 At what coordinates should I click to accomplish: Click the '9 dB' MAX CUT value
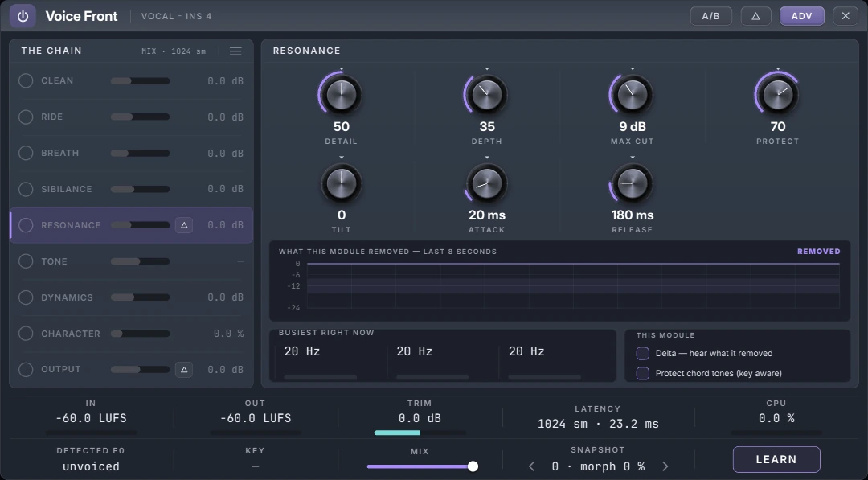(x=633, y=126)
